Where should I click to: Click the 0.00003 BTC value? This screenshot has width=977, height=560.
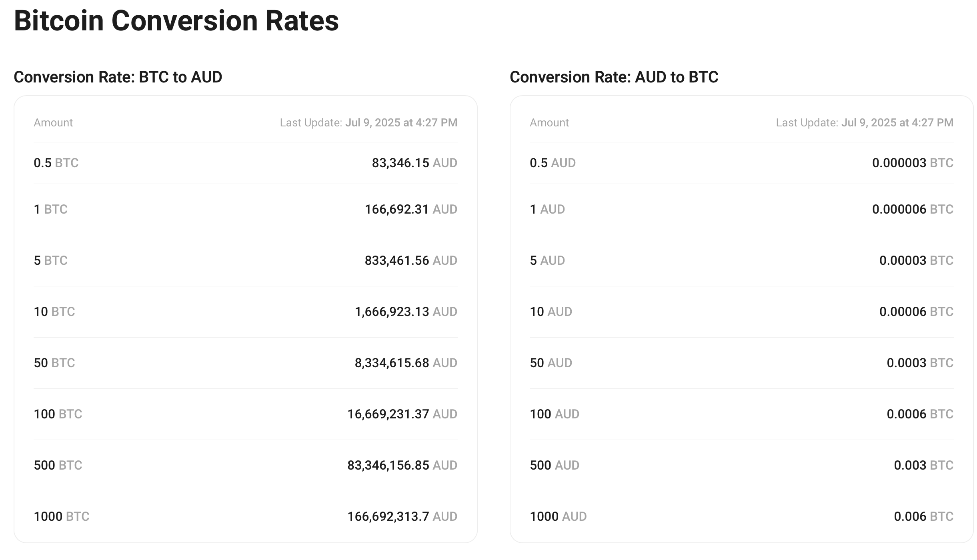click(x=916, y=260)
